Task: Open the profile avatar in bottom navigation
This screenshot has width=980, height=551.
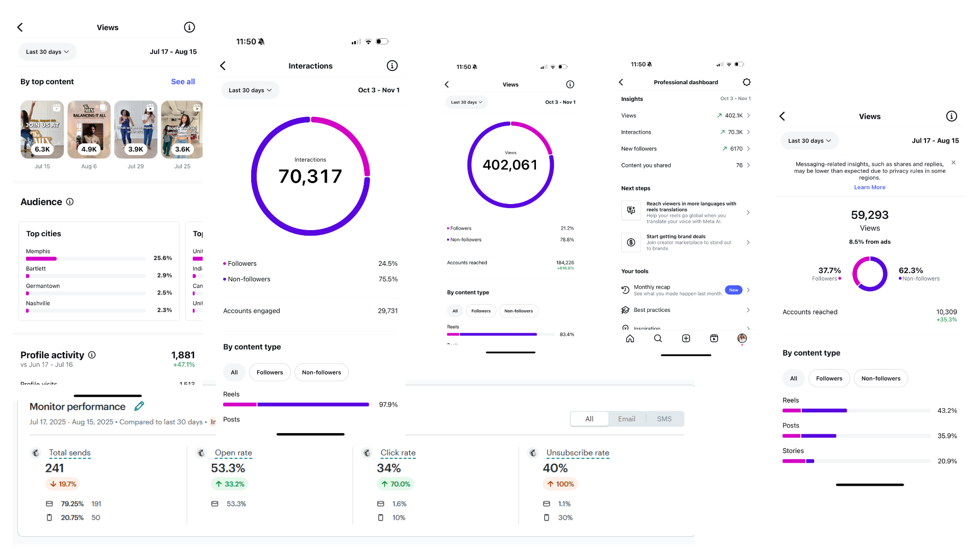Action: pyautogui.click(x=742, y=338)
